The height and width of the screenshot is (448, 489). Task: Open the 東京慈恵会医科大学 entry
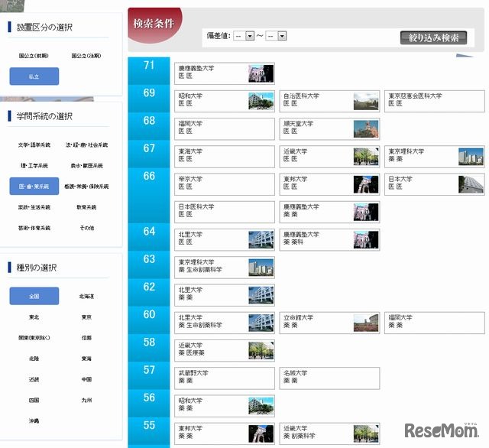tap(434, 101)
